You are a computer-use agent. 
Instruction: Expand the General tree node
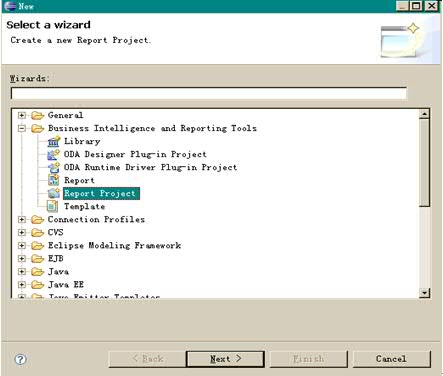point(22,115)
